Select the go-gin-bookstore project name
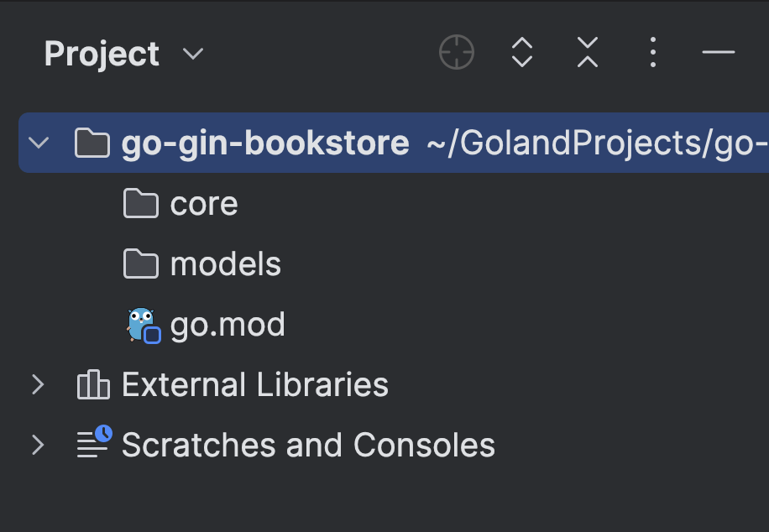Screen dimensions: 769x532 (265, 143)
